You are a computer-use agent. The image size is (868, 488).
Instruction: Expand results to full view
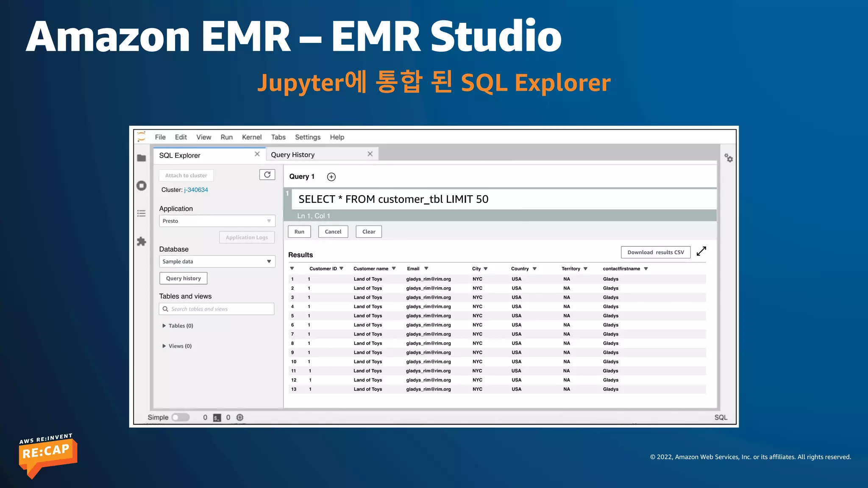click(701, 251)
